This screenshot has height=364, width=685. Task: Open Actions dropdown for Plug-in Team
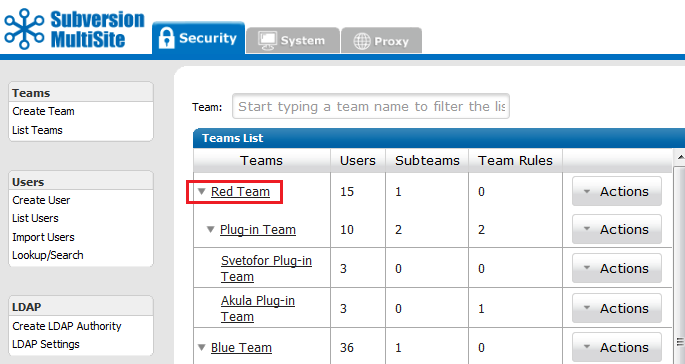(617, 229)
